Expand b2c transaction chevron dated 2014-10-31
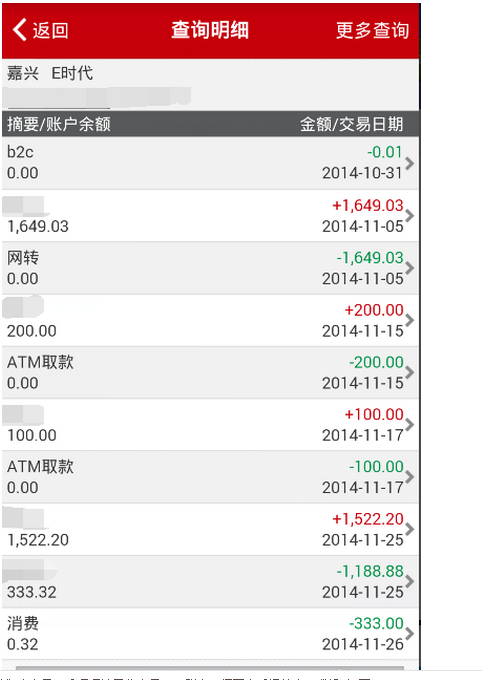482x680 pixels. pyautogui.click(x=409, y=163)
